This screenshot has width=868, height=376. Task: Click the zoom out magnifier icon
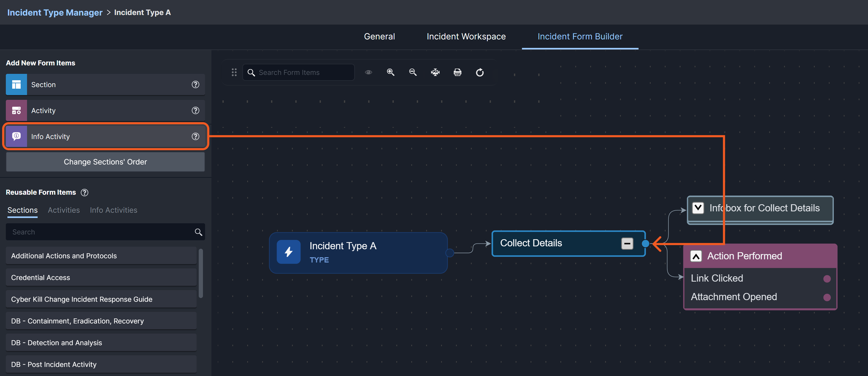point(413,72)
